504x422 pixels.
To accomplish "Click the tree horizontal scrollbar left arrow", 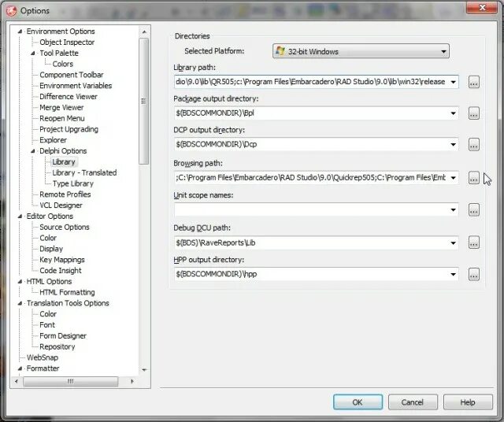I will coord(17,382).
